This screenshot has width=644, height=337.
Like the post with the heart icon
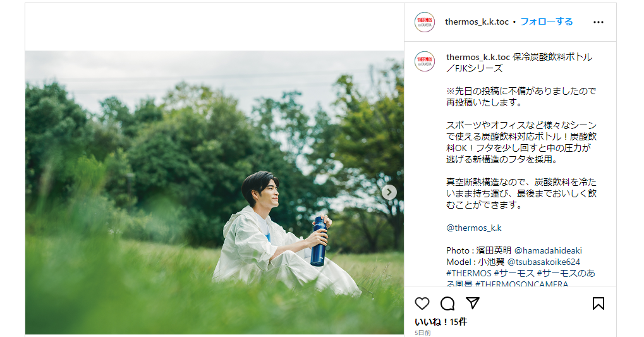click(x=422, y=303)
